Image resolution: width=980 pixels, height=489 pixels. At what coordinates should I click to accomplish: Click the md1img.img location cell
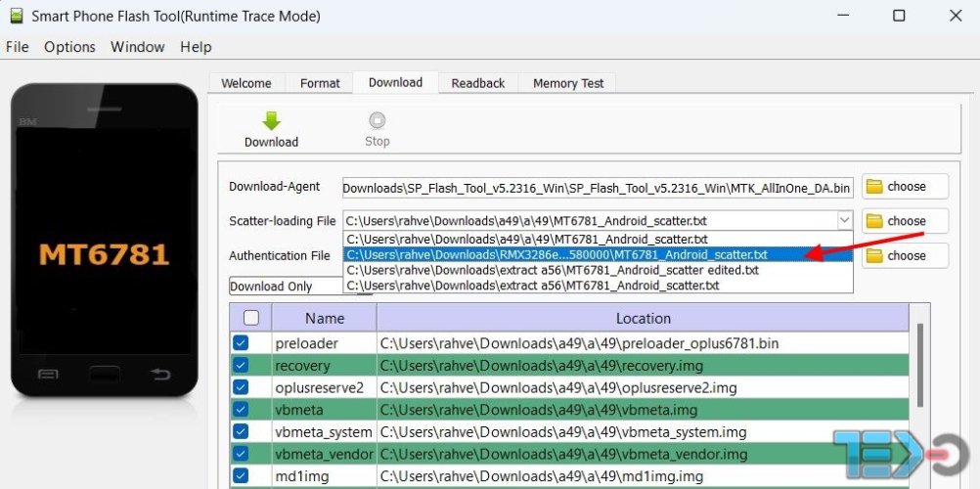pyautogui.click(x=644, y=476)
